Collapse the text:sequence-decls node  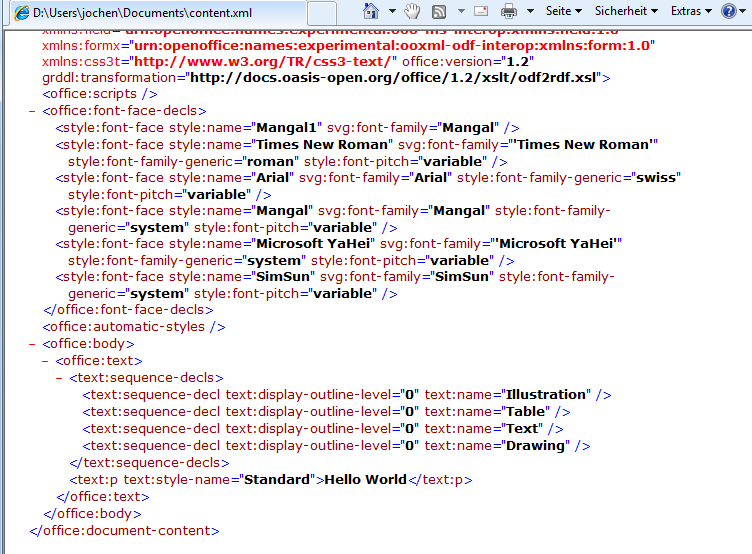point(59,377)
